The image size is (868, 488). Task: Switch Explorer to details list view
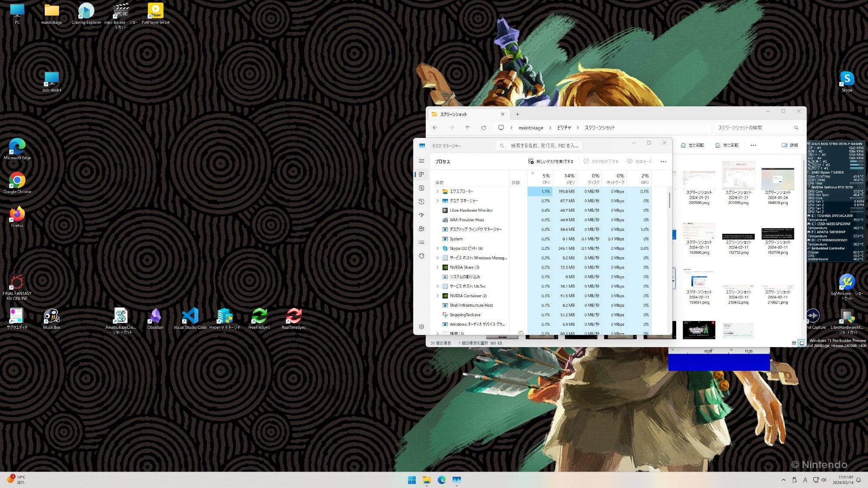point(794,343)
